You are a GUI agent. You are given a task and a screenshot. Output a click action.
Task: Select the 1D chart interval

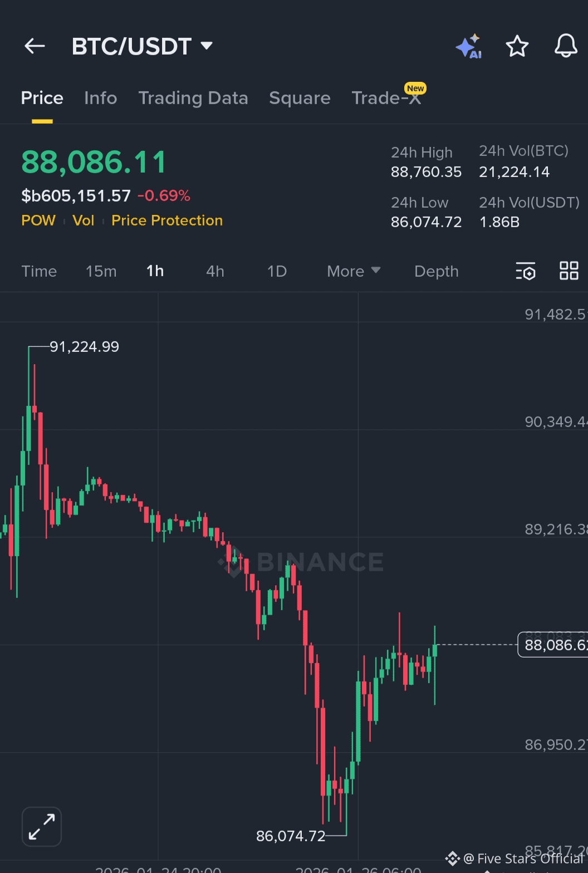277,271
